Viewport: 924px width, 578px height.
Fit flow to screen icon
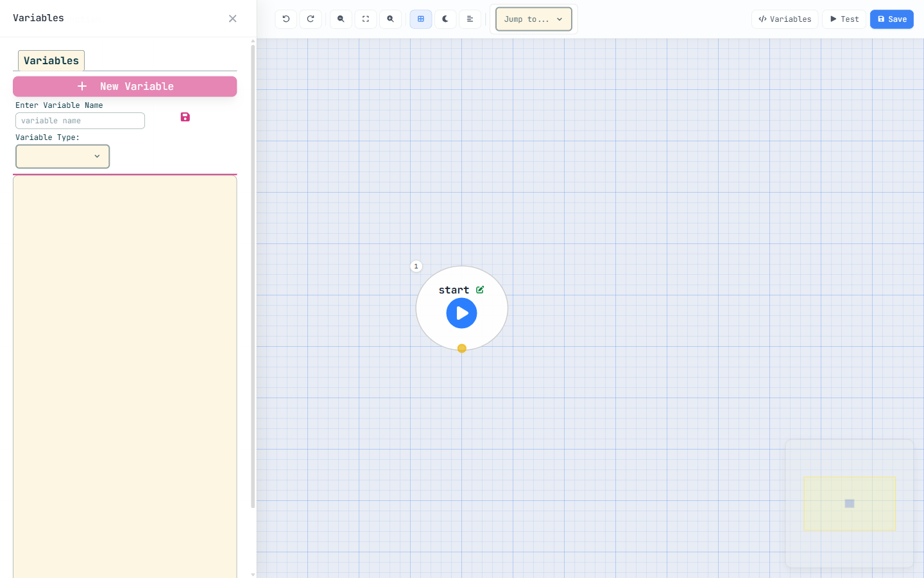(366, 19)
